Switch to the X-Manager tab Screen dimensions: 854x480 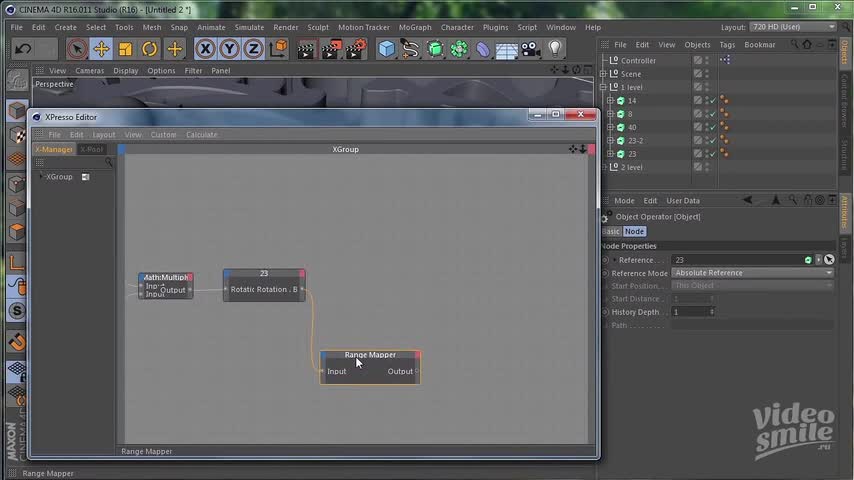tap(53, 149)
